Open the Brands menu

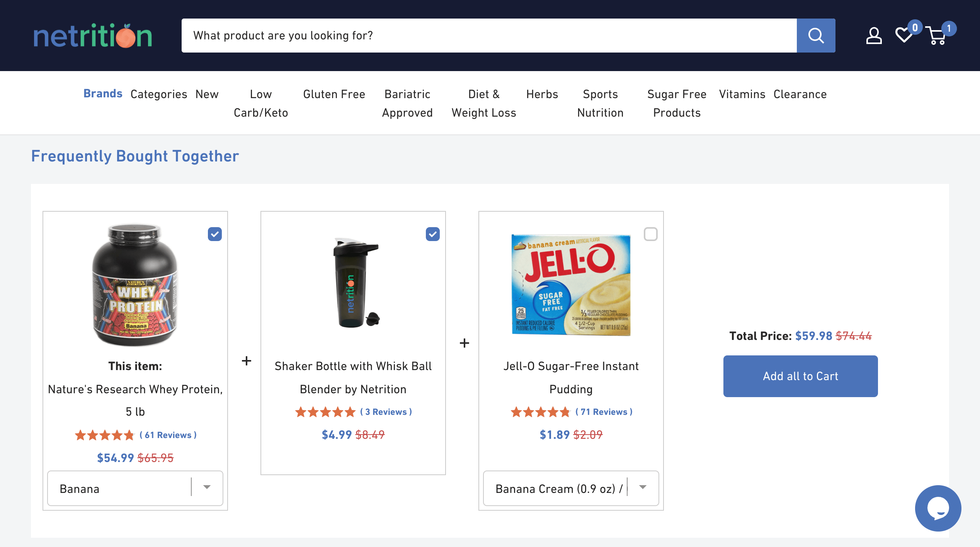[103, 93]
